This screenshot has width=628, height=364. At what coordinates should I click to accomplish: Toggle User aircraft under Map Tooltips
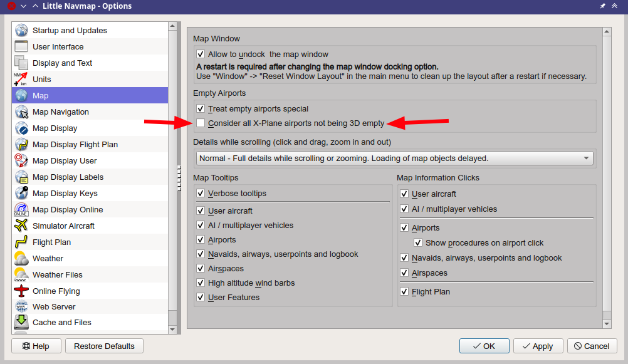(201, 211)
